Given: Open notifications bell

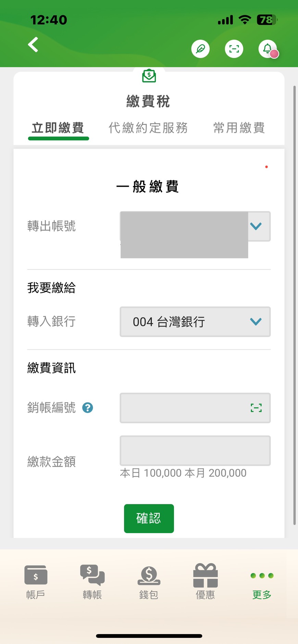Looking at the screenshot, I should (268, 49).
